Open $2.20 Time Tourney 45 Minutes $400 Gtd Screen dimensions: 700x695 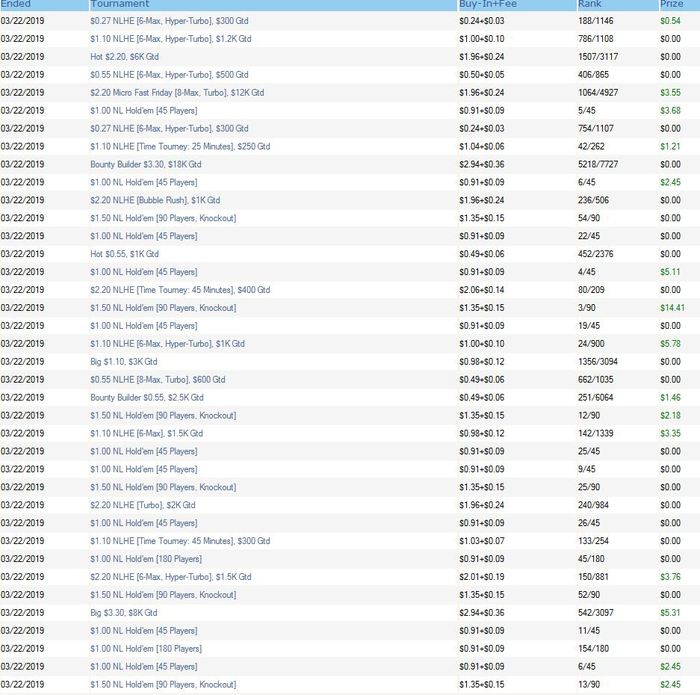(180, 290)
